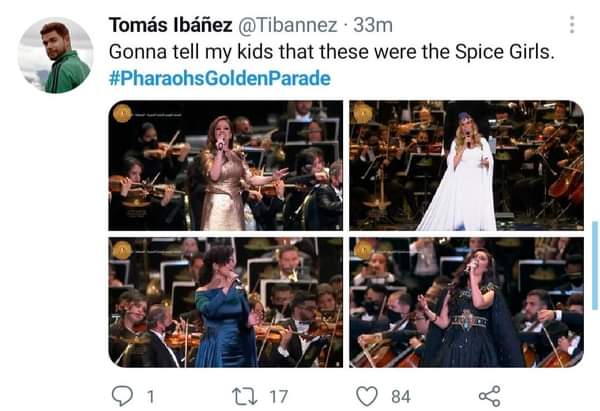Screen dimensions: 600x411
Task: Open the #PharaohsGoldenParade hashtag
Action: click(219, 78)
